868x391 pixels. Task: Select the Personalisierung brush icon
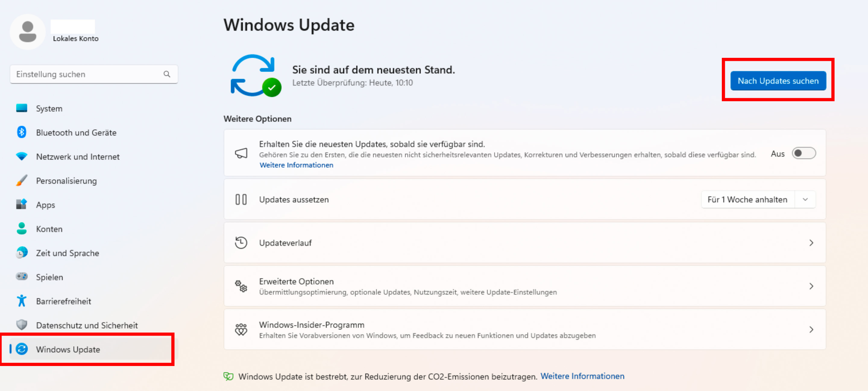click(21, 181)
